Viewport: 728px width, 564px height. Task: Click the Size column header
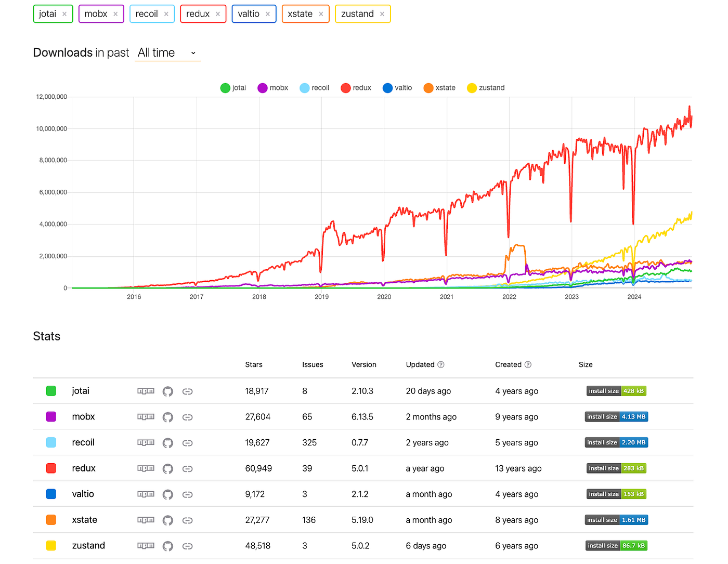(x=586, y=365)
